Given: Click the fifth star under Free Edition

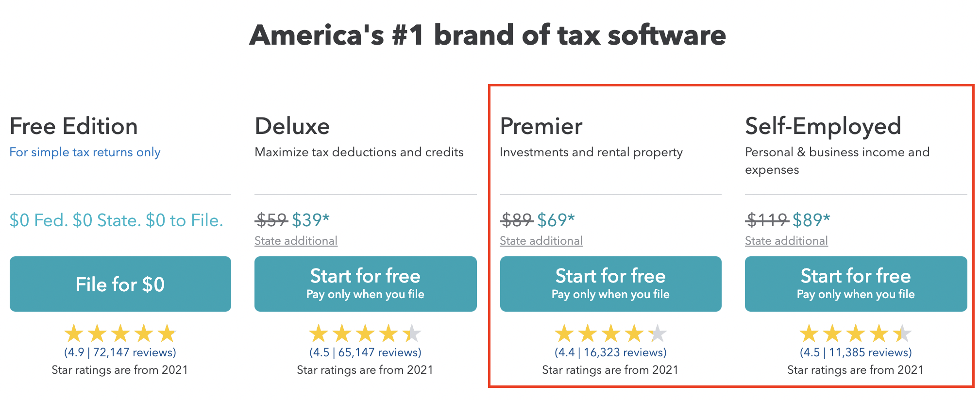Looking at the screenshot, I should [168, 333].
